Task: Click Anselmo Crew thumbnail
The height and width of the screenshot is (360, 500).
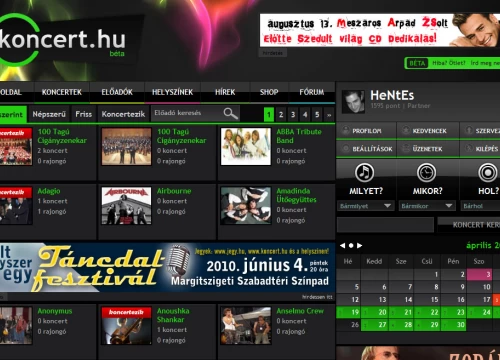Action: (x=246, y=325)
